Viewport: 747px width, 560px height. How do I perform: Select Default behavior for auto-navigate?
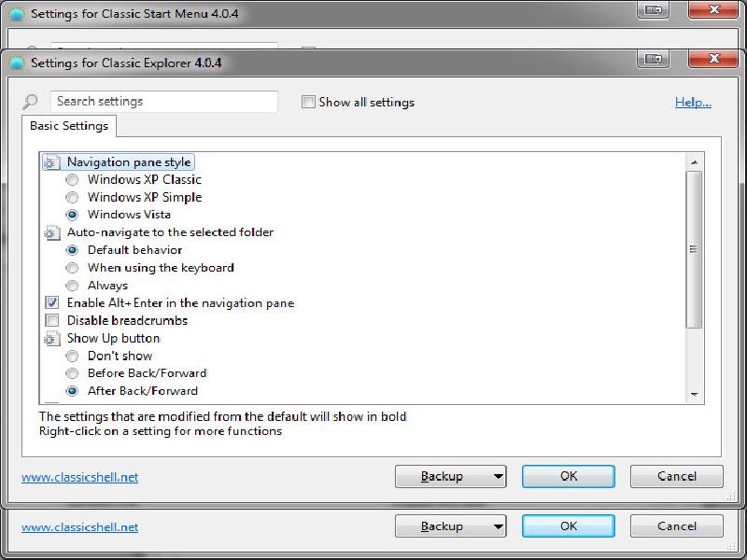72,250
